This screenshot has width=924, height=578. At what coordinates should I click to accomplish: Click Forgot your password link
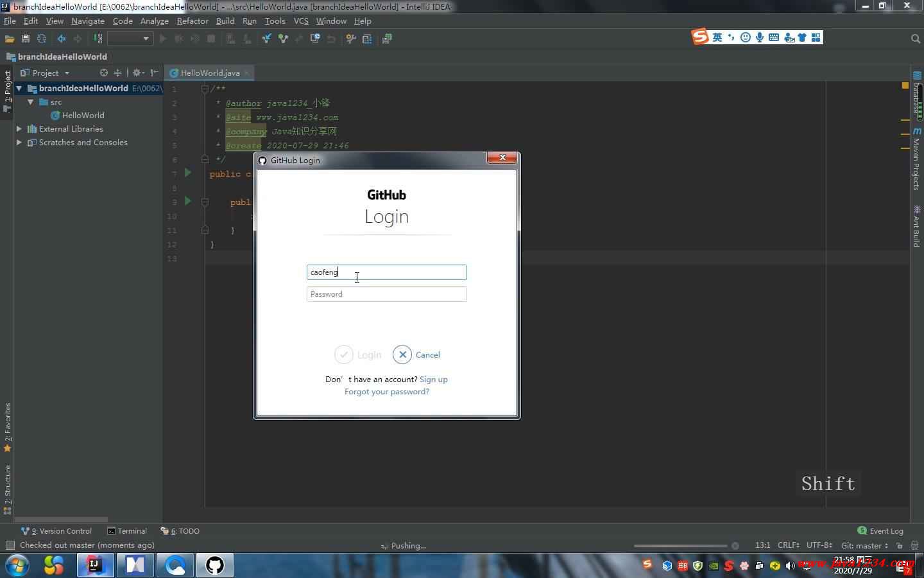387,392
